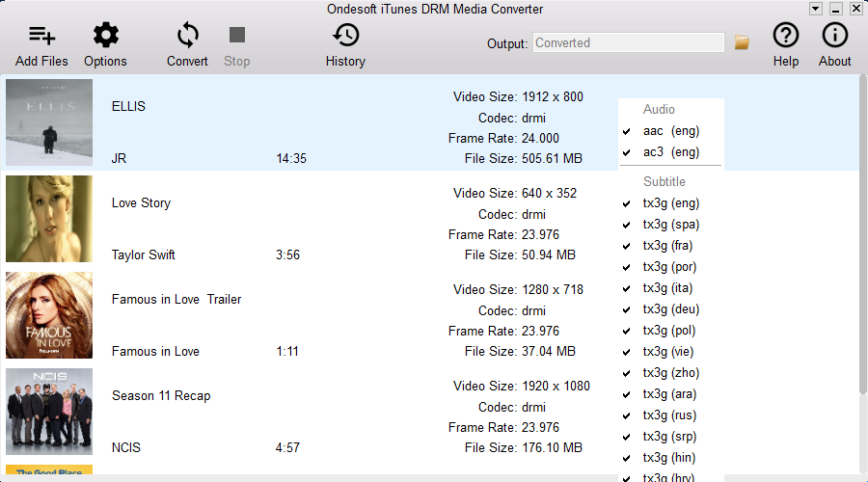Choose tx3g (rus) subtitle entry
This screenshot has width=868, height=482.
(x=669, y=415)
